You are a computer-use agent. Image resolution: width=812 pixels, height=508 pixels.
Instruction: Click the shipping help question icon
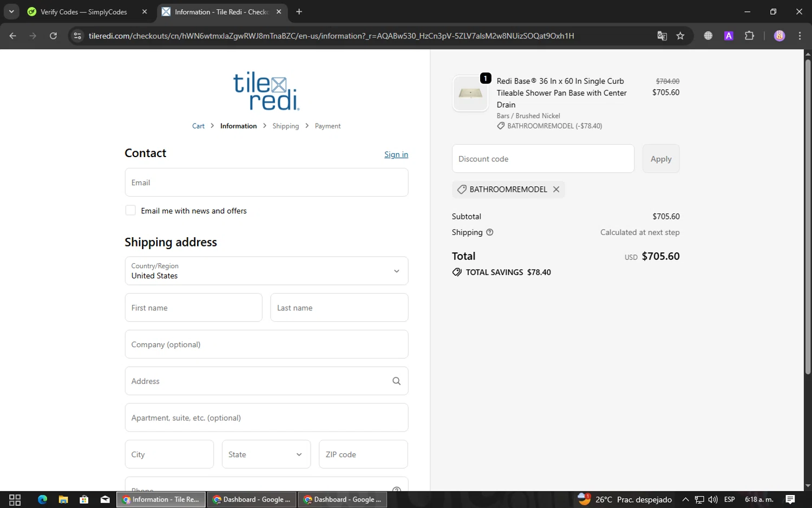[490, 232]
